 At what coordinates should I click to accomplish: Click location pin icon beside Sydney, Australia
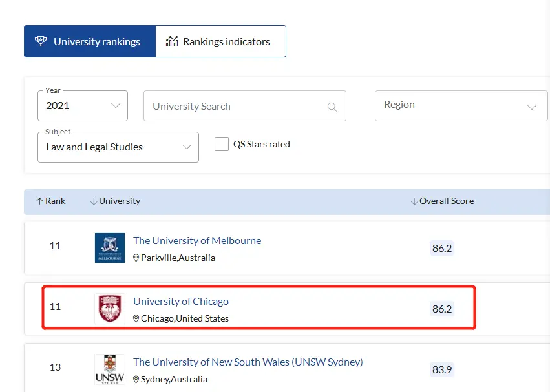pyautogui.click(x=136, y=379)
